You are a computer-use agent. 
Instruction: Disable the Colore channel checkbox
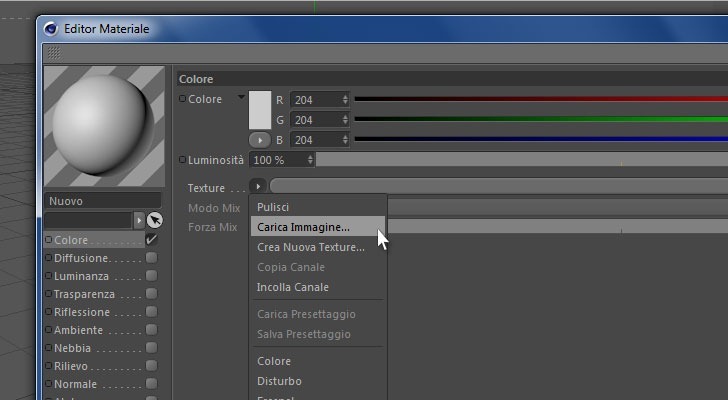[151, 239]
